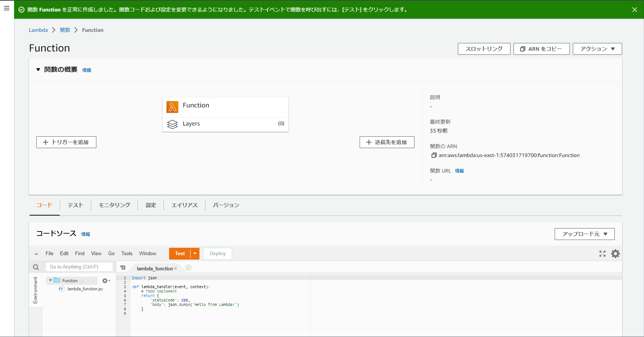Go to 関数 breadcrumb link
This screenshot has width=644, height=337.
click(x=65, y=30)
